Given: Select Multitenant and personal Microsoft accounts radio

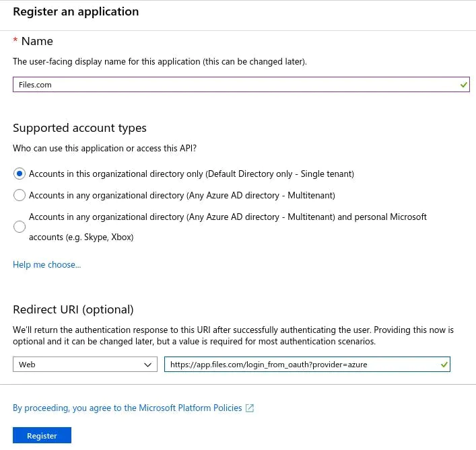Looking at the screenshot, I should coord(20,227).
